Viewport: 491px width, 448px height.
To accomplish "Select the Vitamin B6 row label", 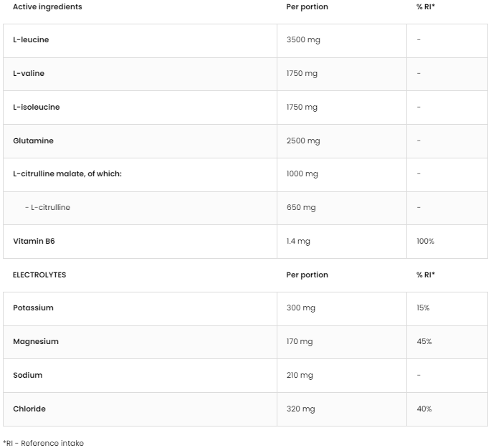I will click(x=34, y=242).
